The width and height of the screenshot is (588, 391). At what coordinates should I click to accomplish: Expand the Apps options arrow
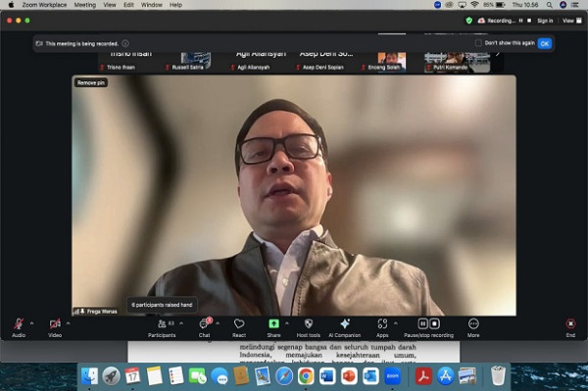pyautogui.click(x=395, y=323)
